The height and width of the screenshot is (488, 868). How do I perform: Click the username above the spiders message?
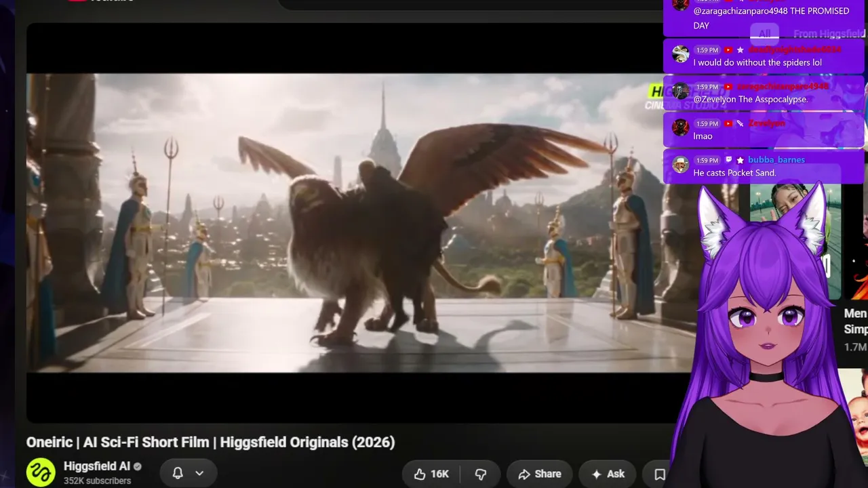[x=795, y=49]
